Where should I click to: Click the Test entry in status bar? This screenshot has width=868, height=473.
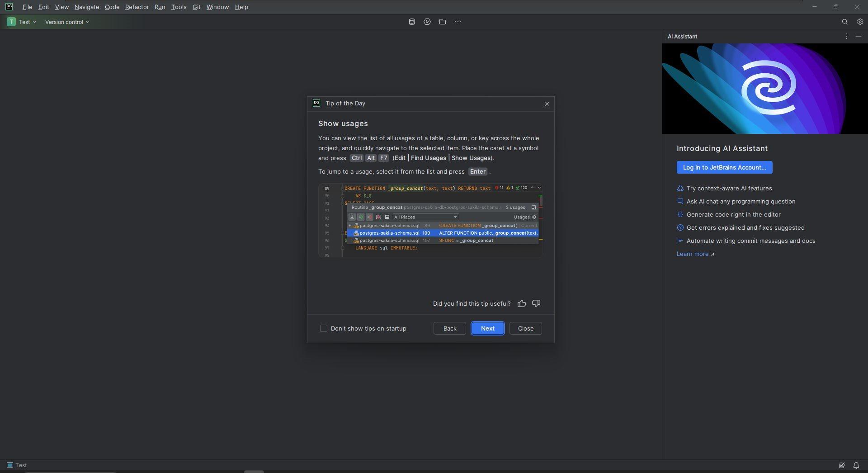point(17,465)
